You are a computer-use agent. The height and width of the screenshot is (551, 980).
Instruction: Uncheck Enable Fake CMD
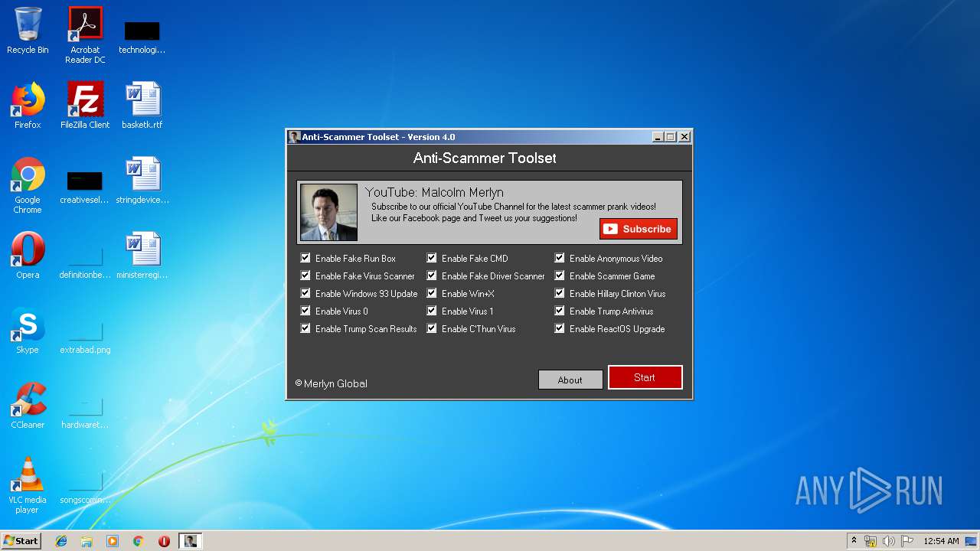432,258
